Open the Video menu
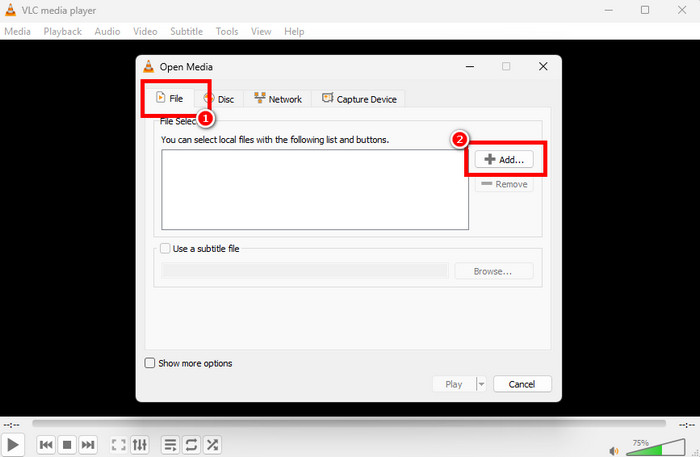Image resolution: width=700 pixels, height=457 pixels. (145, 31)
